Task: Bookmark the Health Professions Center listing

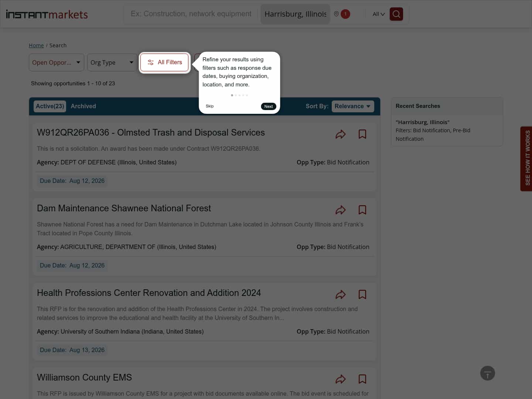Action: [362, 294]
